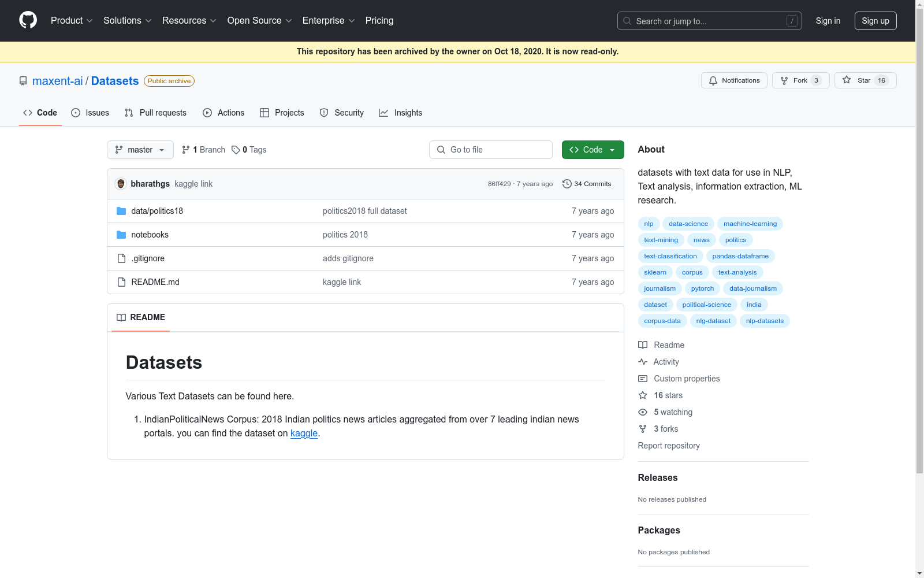Viewport: 924px width, 578px height.
Task: Open the notebooks folder name
Action: click(x=150, y=235)
